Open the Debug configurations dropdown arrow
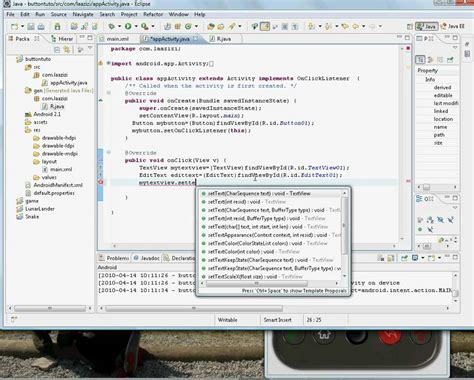The height and width of the screenshot is (380, 474). tap(119, 26)
